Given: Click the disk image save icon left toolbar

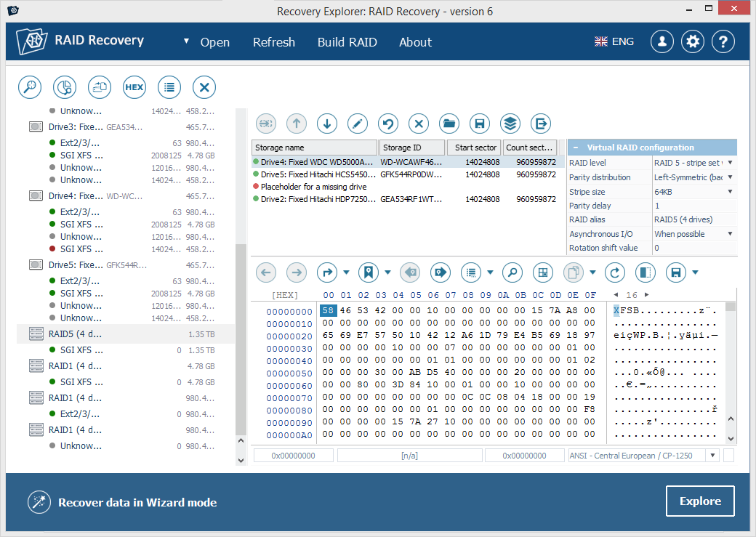Looking at the screenshot, I should click(100, 87).
